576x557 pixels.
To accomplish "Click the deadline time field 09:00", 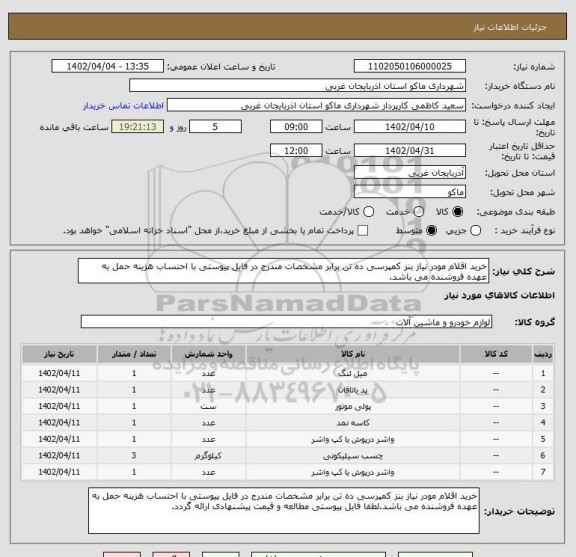I will pos(296,127).
